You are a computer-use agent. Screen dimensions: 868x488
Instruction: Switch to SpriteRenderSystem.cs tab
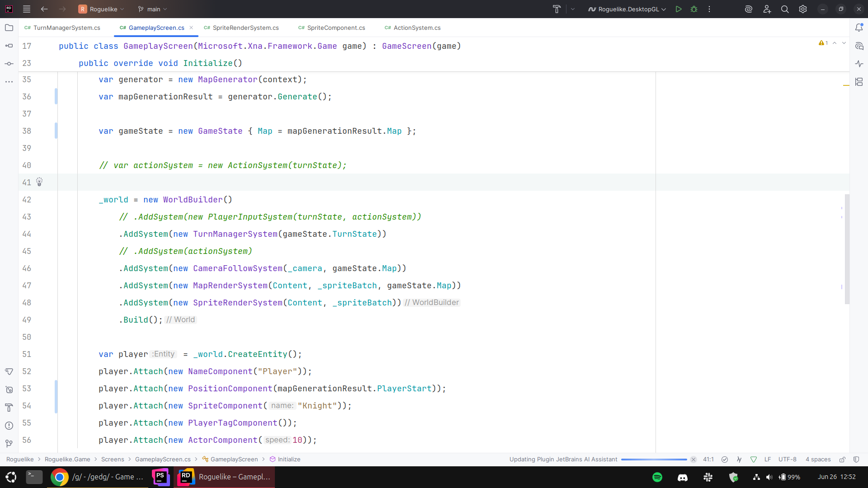pyautogui.click(x=241, y=28)
